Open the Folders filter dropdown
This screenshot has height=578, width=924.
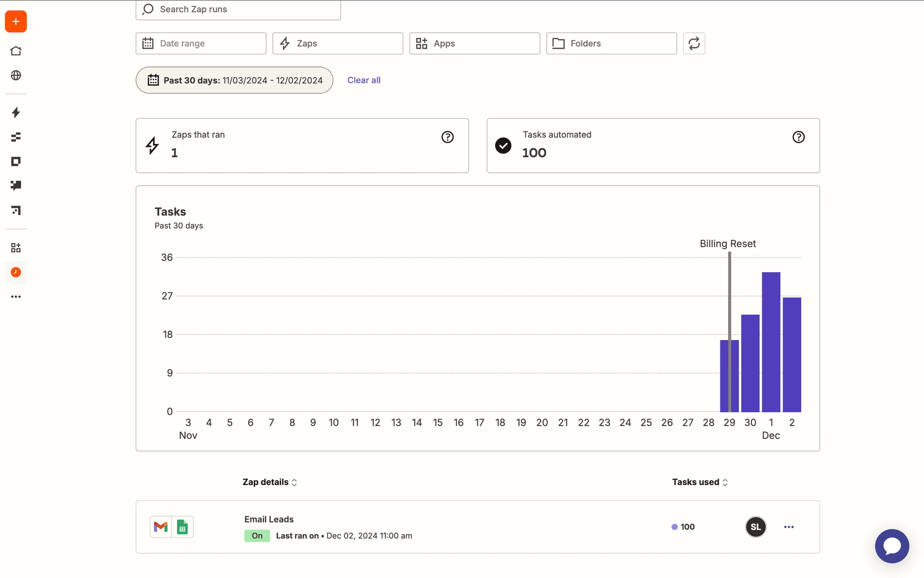(611, 43)
